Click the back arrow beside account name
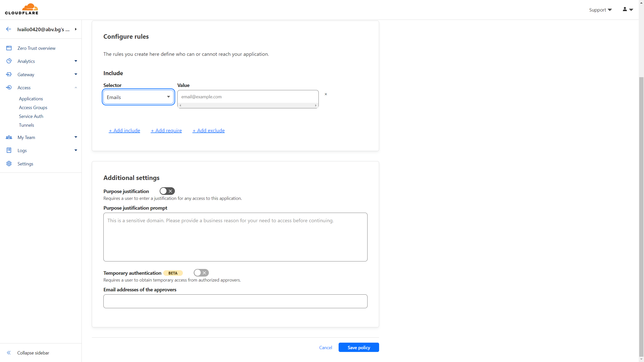644x362 pixels. point(9,29)
